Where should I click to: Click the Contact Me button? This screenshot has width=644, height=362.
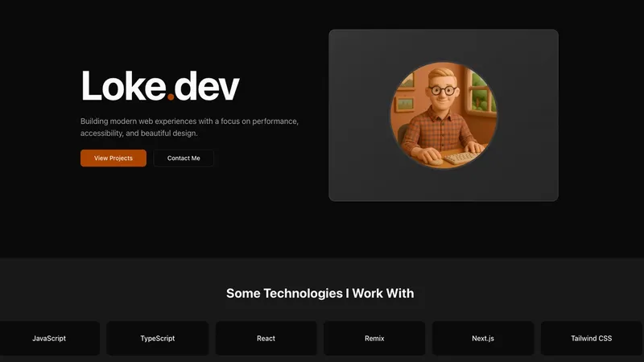(x=184, y=158)
